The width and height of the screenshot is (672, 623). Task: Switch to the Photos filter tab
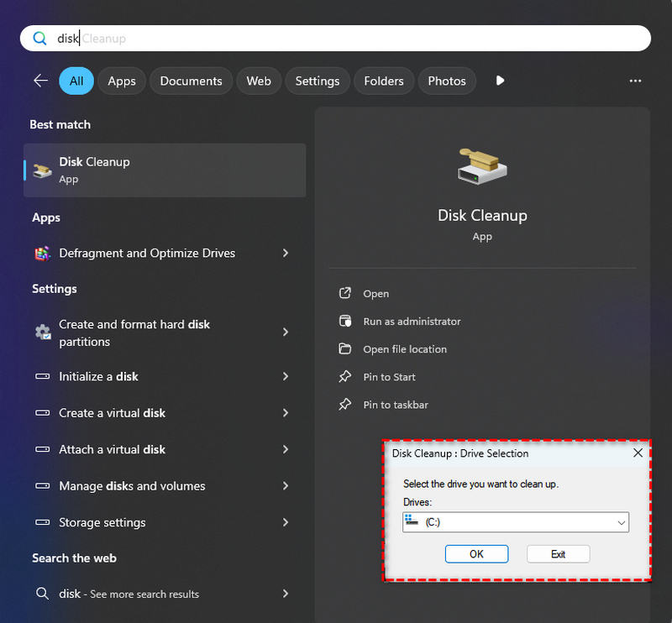pos(447,81)
